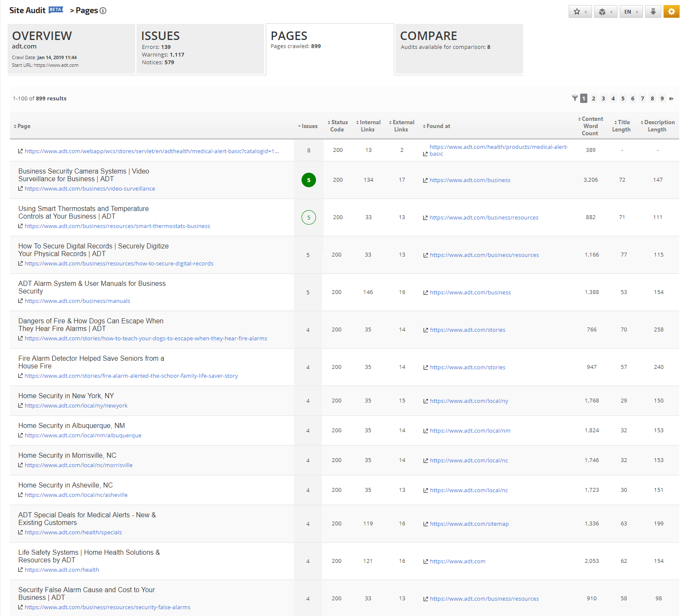Click the Pages info icon in the header
Screen dimensions: 689x616
103,11
